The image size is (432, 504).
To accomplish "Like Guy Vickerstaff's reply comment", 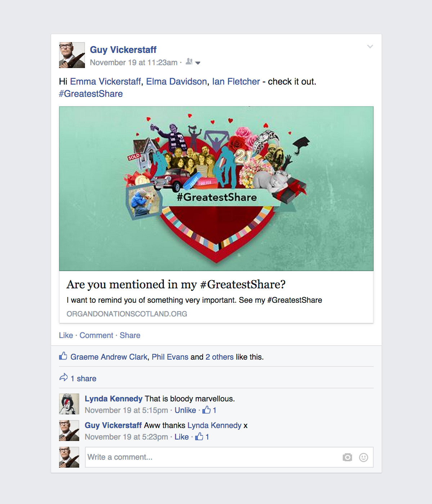I will coord(181,437).
